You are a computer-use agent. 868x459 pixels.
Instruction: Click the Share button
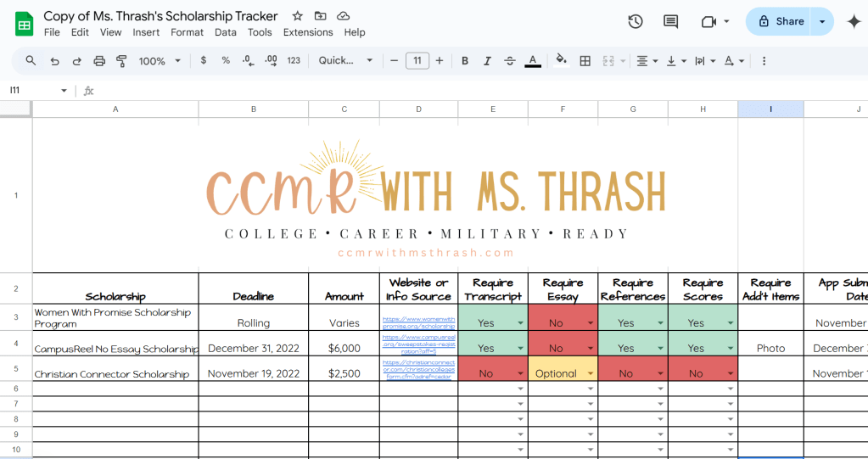(780, 22)
